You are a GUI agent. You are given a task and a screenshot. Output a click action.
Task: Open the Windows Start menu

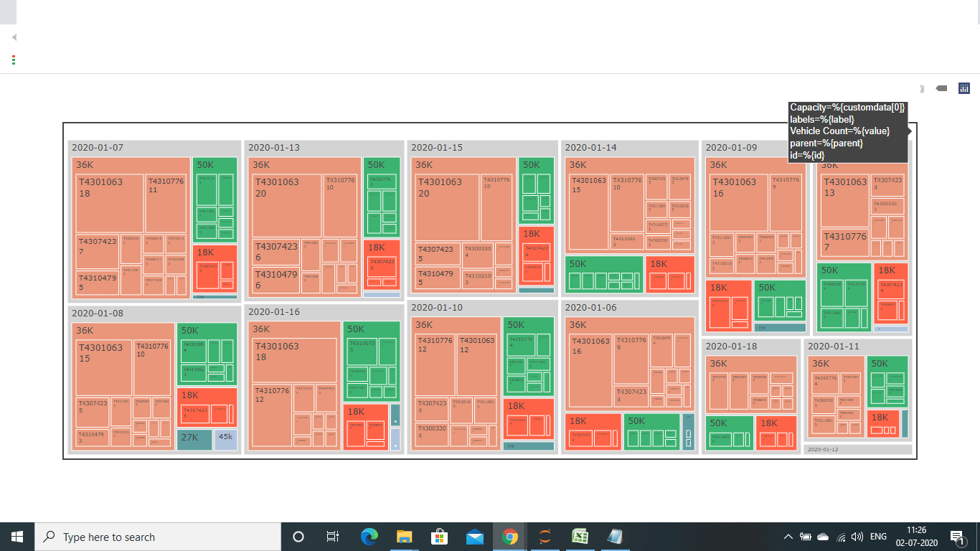pyautogui.click(x=17, y=537)
